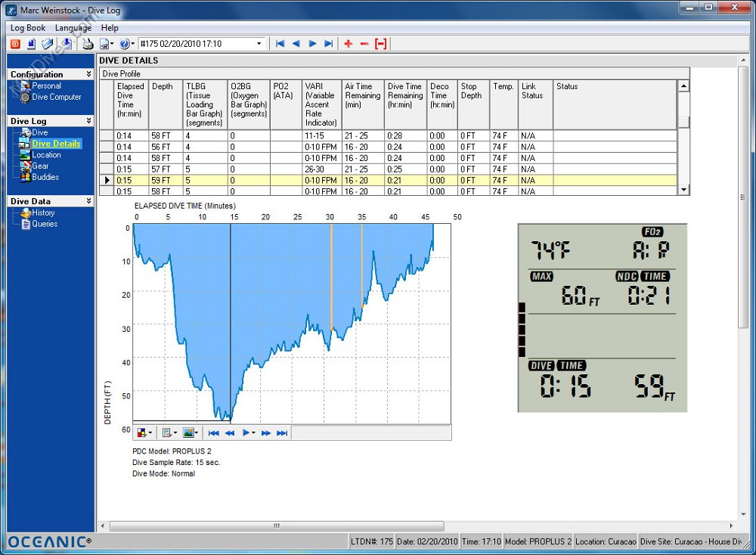Click the Temp. column header
The image size is (756, 555).
[503, 104]
